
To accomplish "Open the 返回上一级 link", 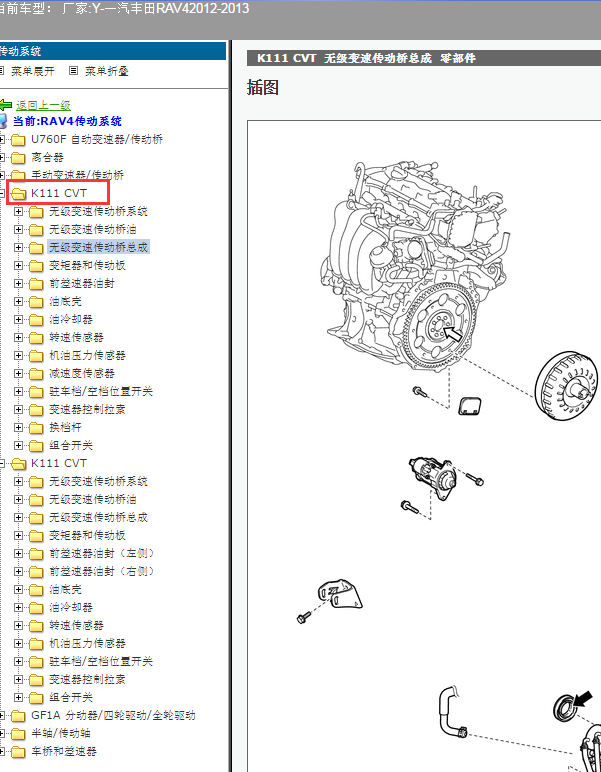I will coord(43,105).
